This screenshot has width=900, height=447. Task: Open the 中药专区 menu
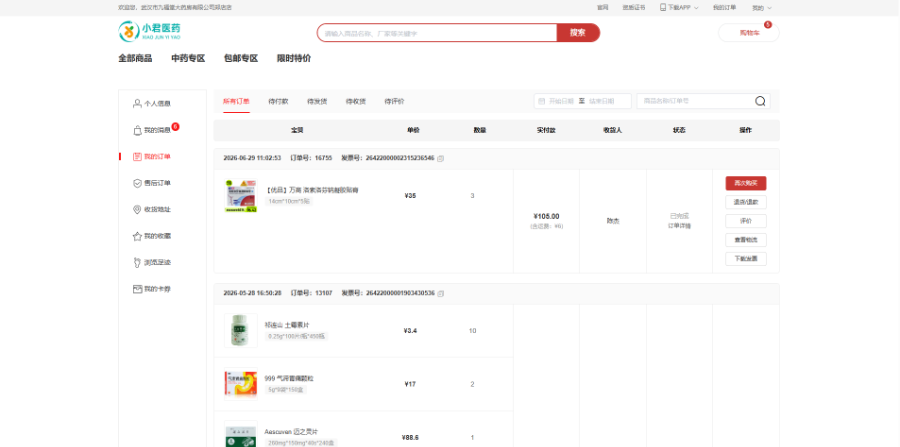[x=188, y=59]
